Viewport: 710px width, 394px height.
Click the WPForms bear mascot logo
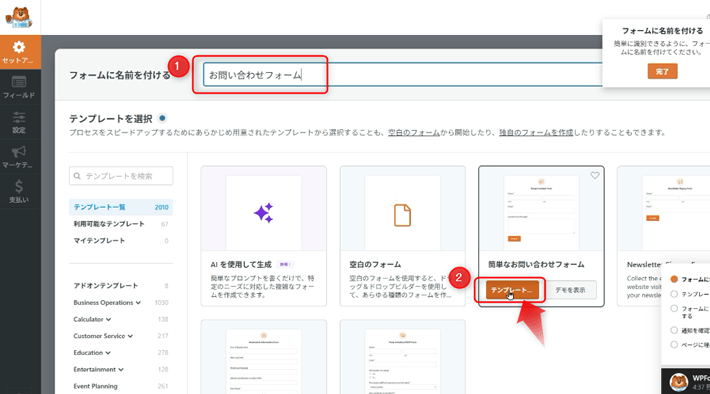(19, 18)
